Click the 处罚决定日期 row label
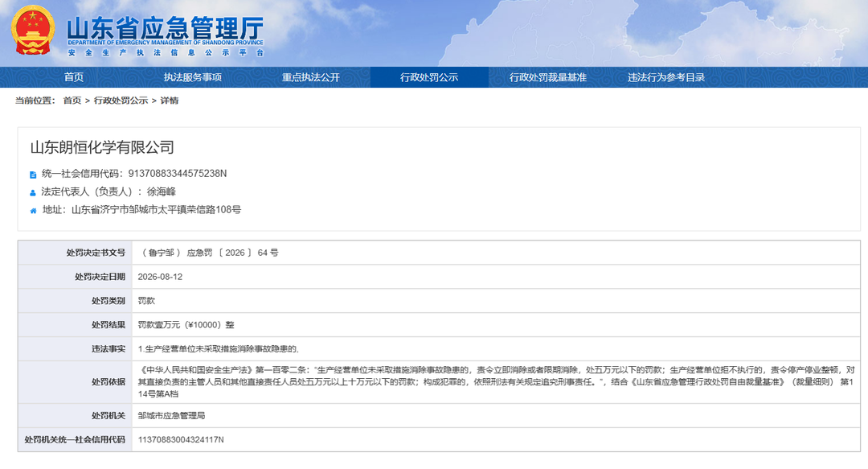The image size is (868, 469). tap(100, 277)
